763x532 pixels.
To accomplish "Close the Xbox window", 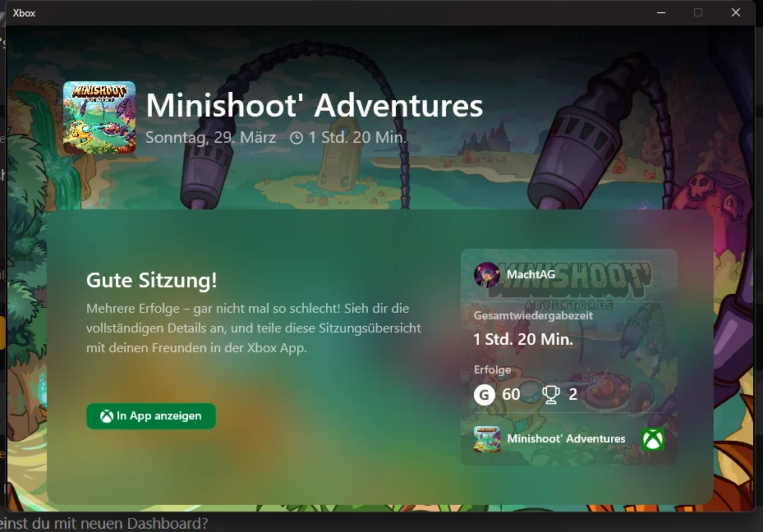I will click(x=736, y=12).
